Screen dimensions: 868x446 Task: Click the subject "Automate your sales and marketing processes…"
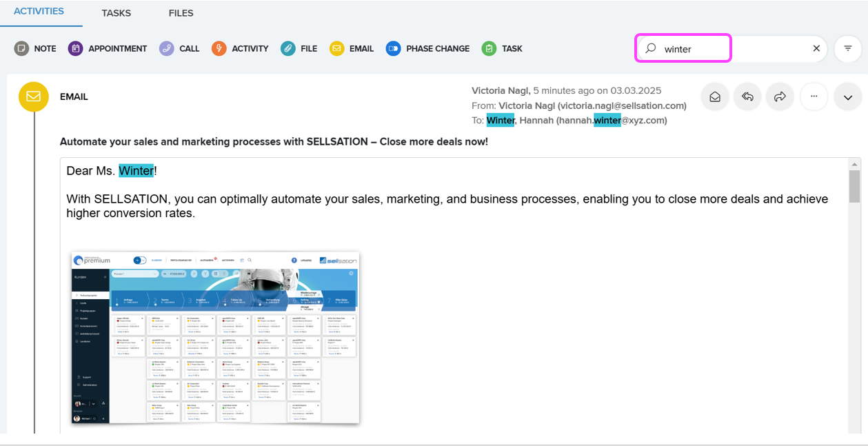click(274, 141)
